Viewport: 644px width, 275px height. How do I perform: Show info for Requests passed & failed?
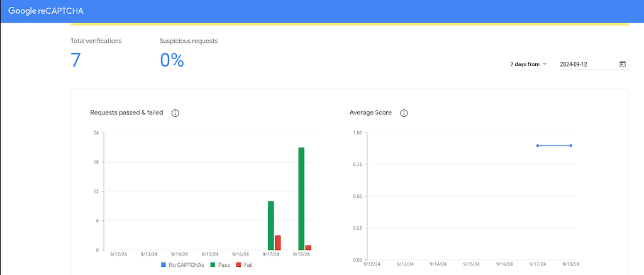click(175, 113)
